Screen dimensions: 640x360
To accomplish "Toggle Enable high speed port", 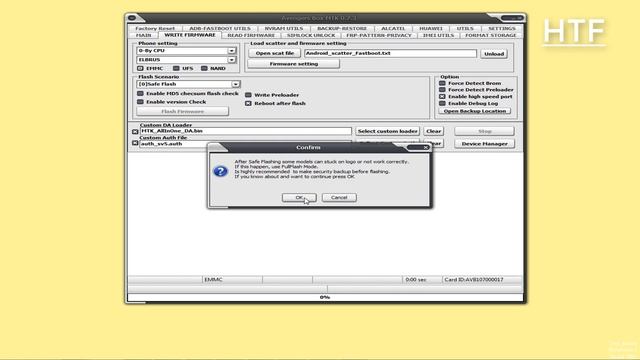I will [442, 96].
